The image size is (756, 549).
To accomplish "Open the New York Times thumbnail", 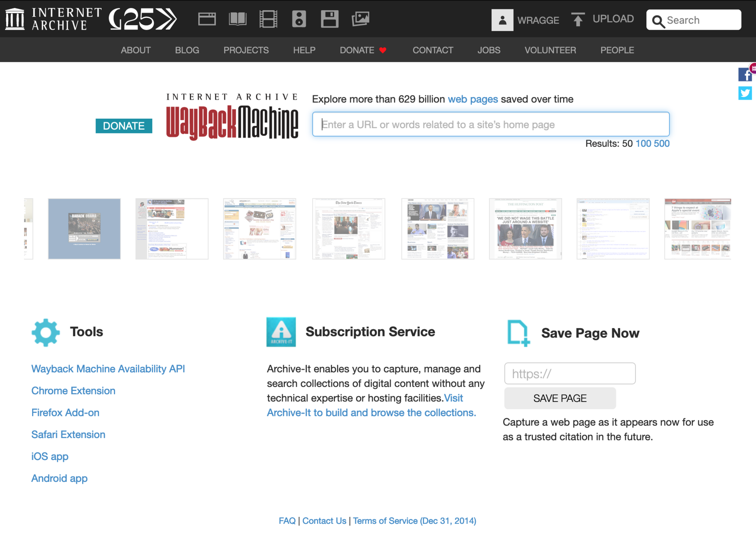I will pyautogui.click(x=349, y=229).
